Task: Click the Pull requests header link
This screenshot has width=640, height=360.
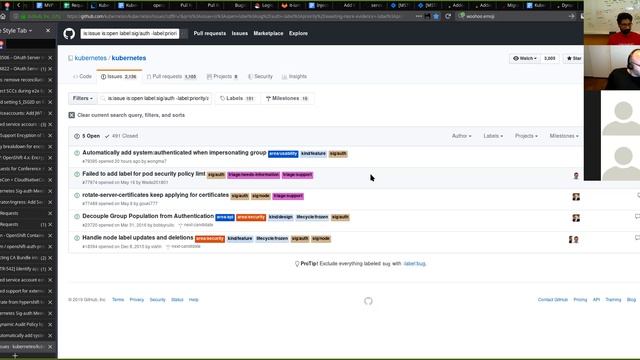Action: (x=209, y=33)
